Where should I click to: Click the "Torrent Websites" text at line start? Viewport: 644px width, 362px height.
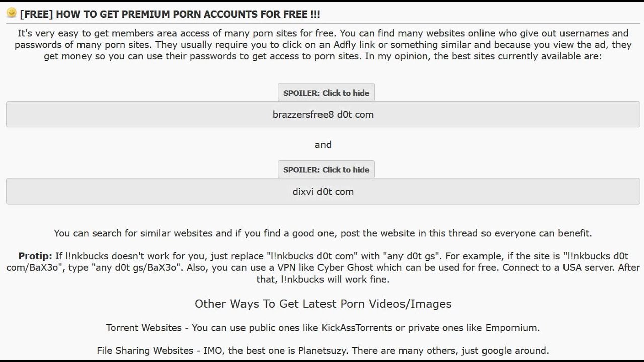tap(143, 328)
